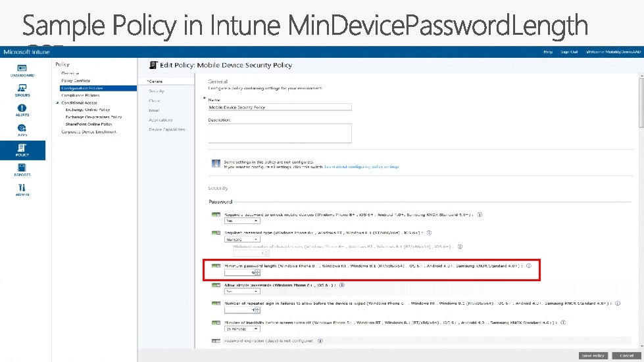Adjust Minimum password length stepper arrows
This screenshot has height=362, width=644.
coord(257,272)
